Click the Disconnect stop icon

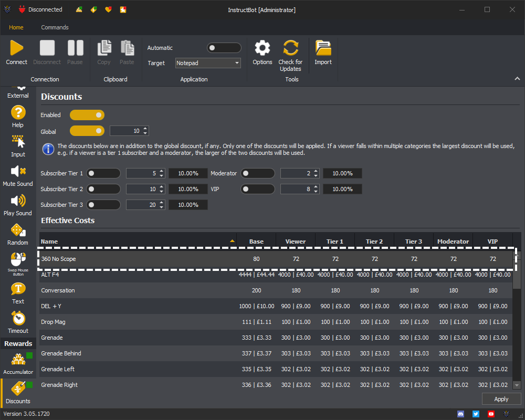pyautogui.click(x=47, y=48)
